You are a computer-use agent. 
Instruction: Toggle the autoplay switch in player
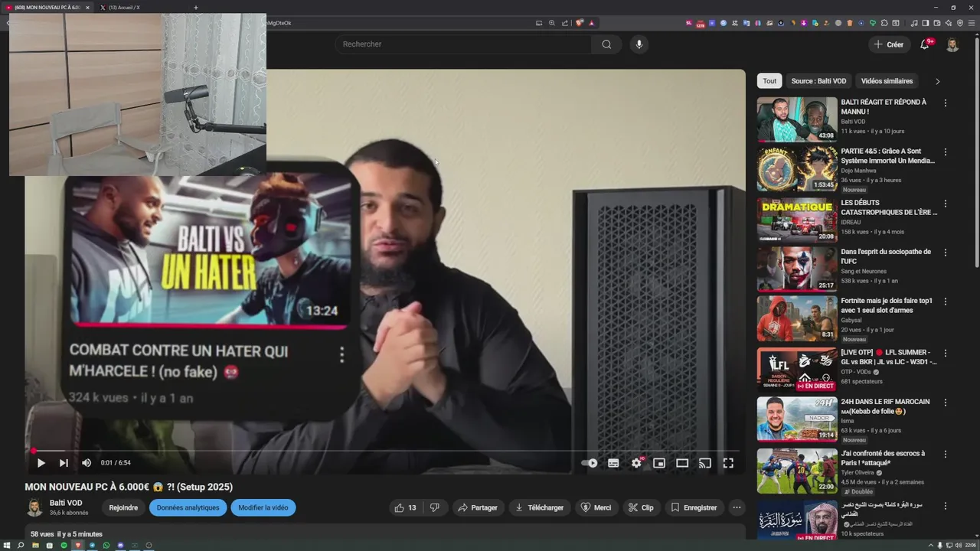(590, 463)
